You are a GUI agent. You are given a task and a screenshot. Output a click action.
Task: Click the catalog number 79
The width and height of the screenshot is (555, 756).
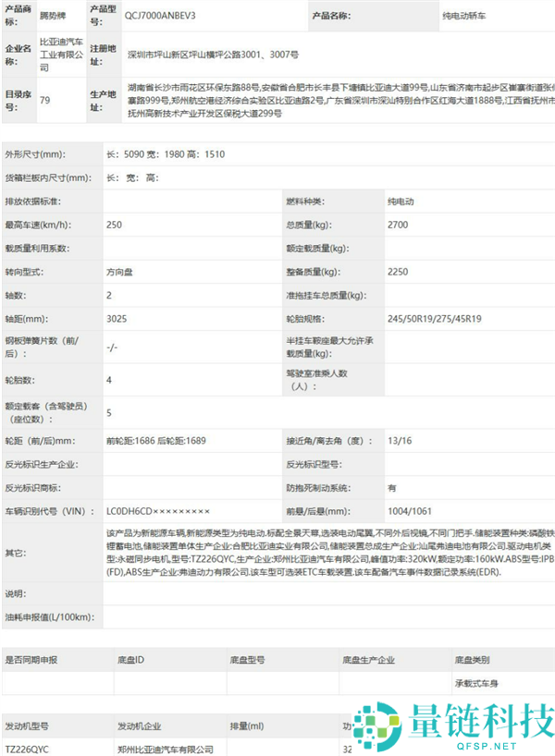[45, 101]
